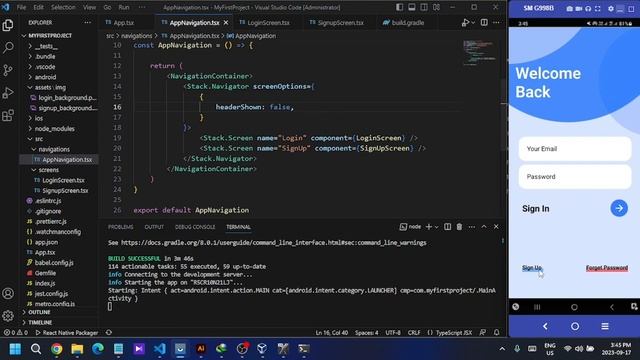Collapse the screens folder
Image resolution: width=640 pixels, height=360 pixels.
(x=49, y=170)
